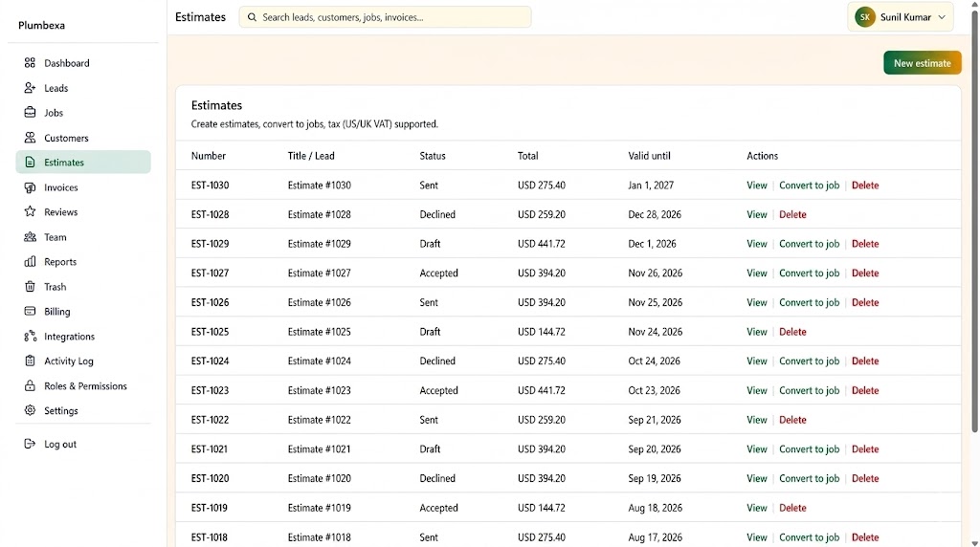Open Billing in the sidebar

point(83,311)
